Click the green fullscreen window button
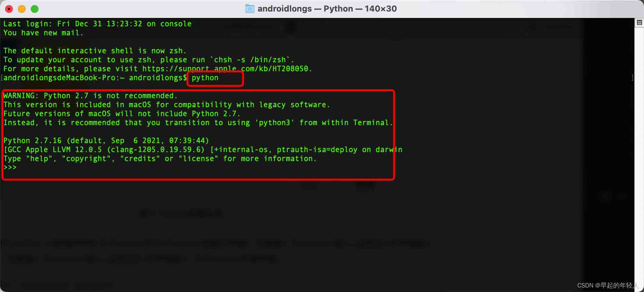The width and height of the screenshot is (644, 292). 35,9
